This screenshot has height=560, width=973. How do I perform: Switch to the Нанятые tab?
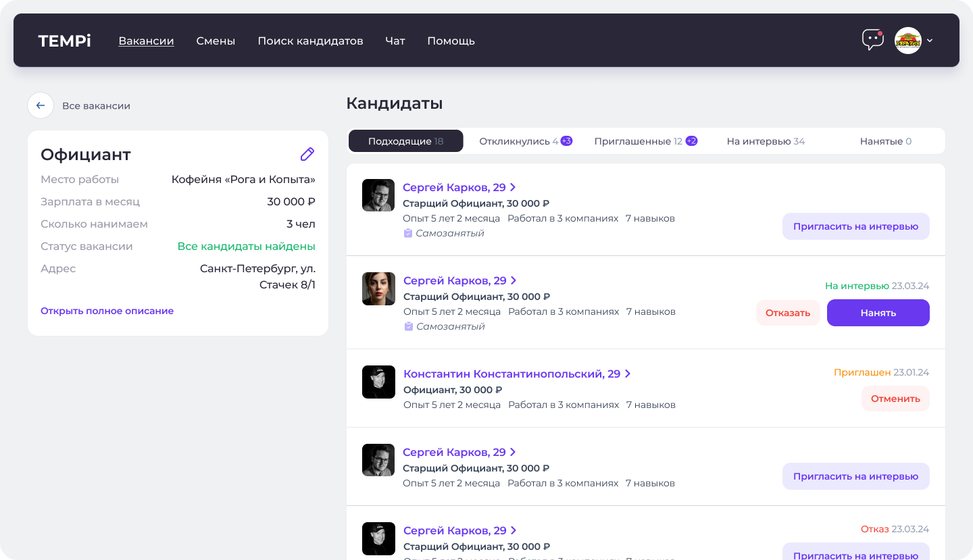(885, 141)
